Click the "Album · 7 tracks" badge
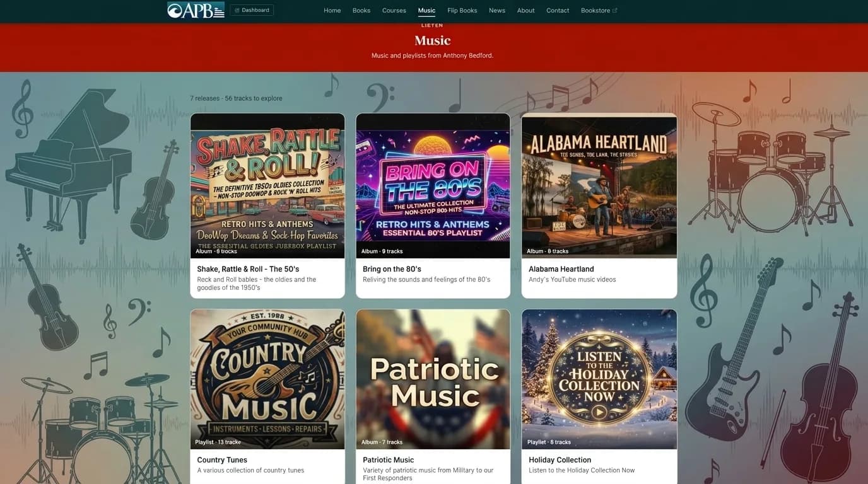The image size is (868, 484). [x=382, y=442]
